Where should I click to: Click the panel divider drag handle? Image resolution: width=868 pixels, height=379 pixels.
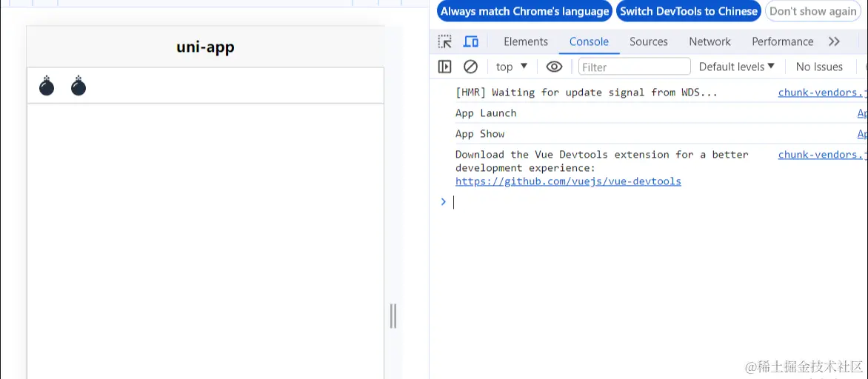click(393, 316)
